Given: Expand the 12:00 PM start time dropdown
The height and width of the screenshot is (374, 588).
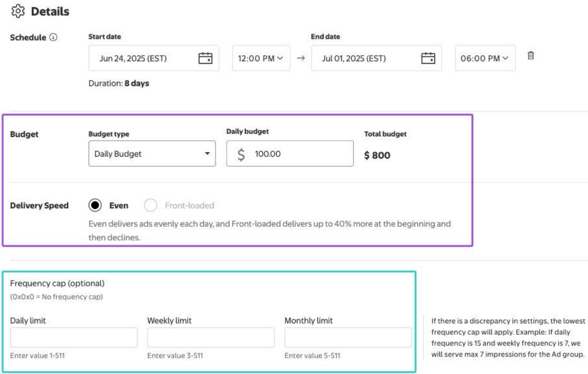Looking at the screenshot, I should click(261, 59).
